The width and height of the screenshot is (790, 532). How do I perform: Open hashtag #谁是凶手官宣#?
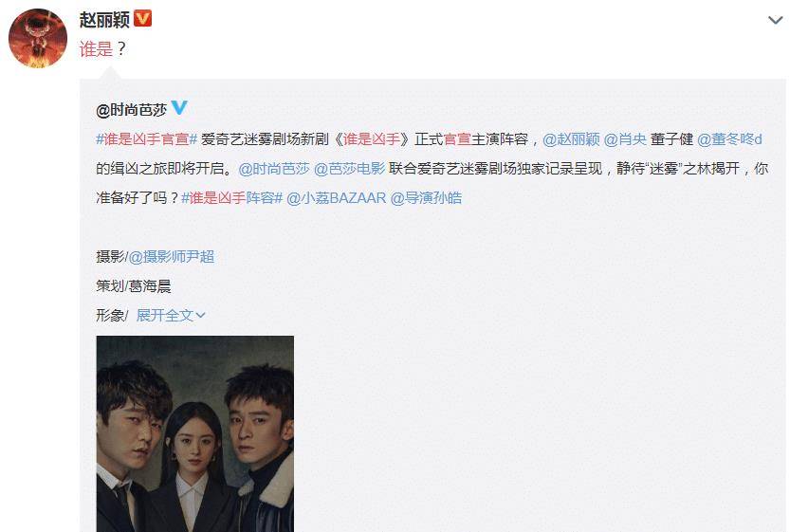[146, 139]
